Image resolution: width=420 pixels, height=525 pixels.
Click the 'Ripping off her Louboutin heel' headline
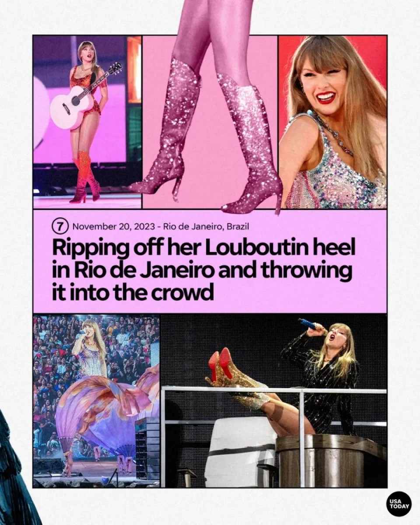(203, 248)
